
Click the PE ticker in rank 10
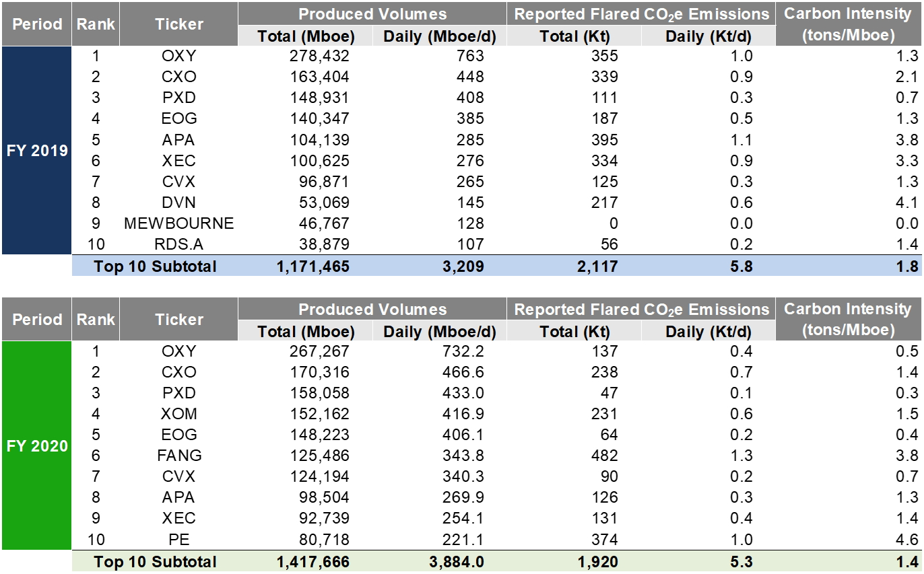178,539
